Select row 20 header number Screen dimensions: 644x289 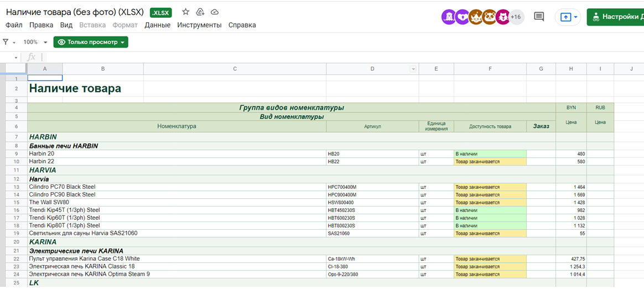tap(16, 242)
